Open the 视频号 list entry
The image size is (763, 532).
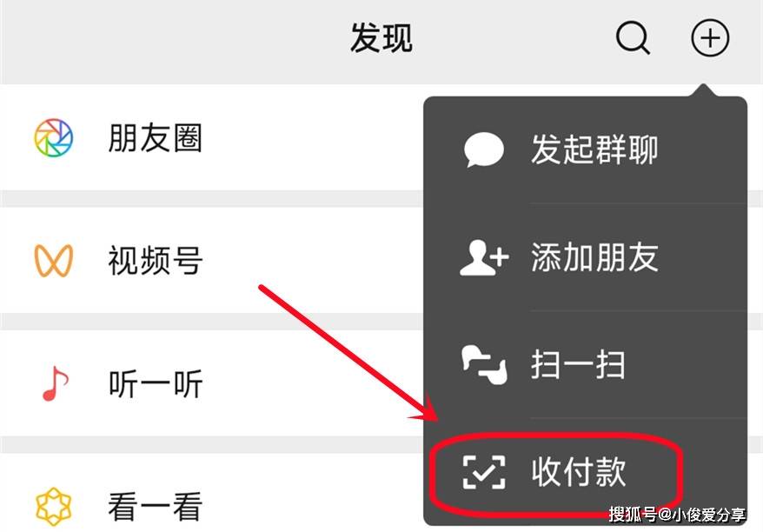point(212,261)
